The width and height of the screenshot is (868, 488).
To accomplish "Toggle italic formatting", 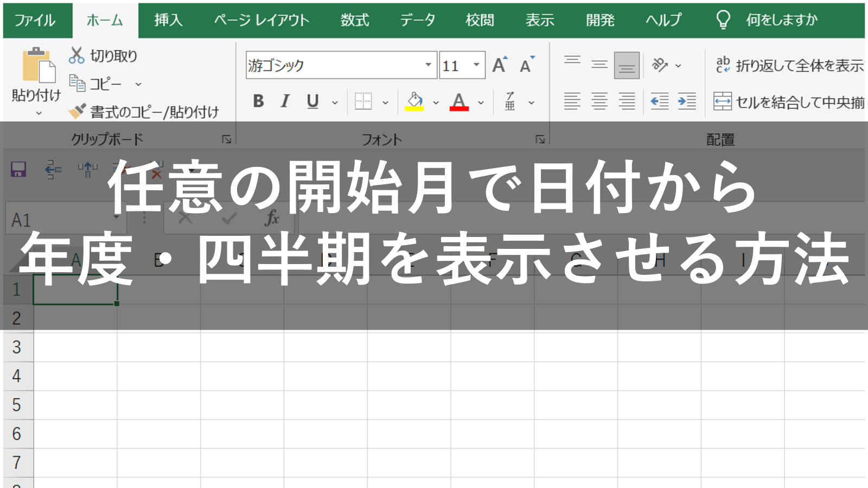I will (285, 101).
